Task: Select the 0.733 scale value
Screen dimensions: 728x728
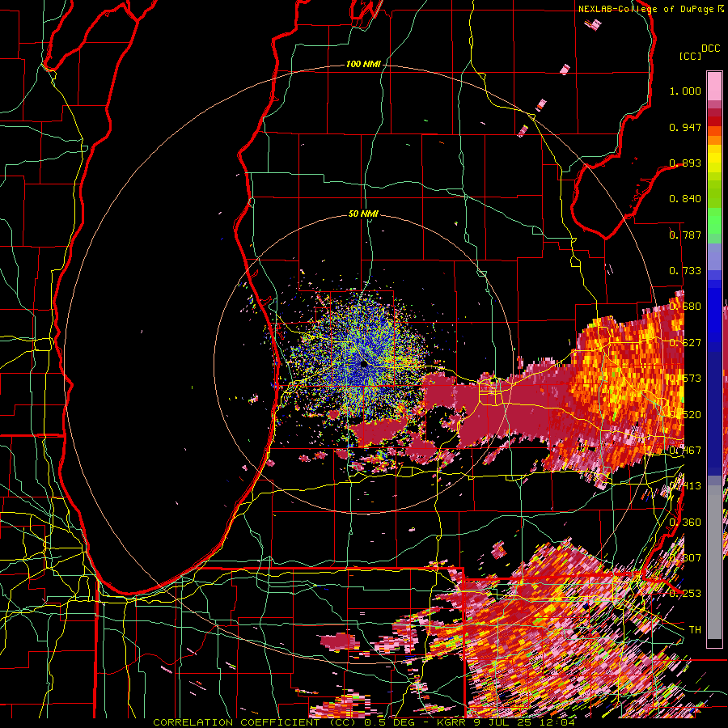Action: (x=685, y=271)
